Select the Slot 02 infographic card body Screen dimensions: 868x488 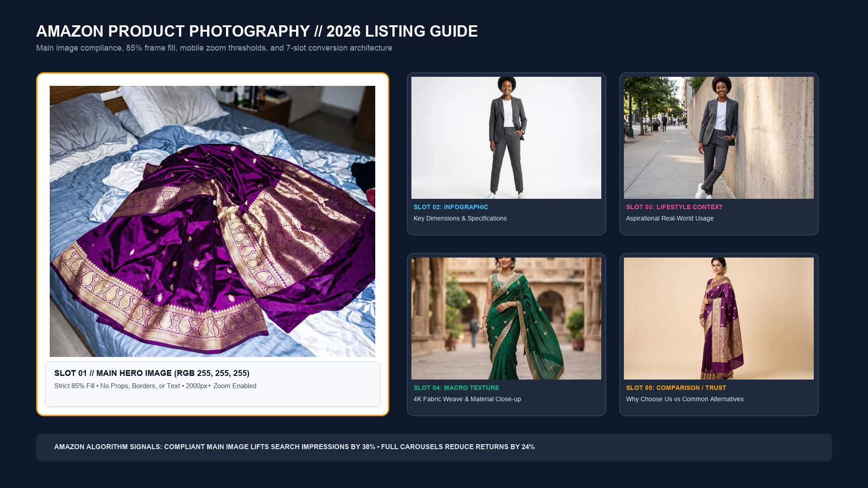pyautogui.click(x=506, y=154)
